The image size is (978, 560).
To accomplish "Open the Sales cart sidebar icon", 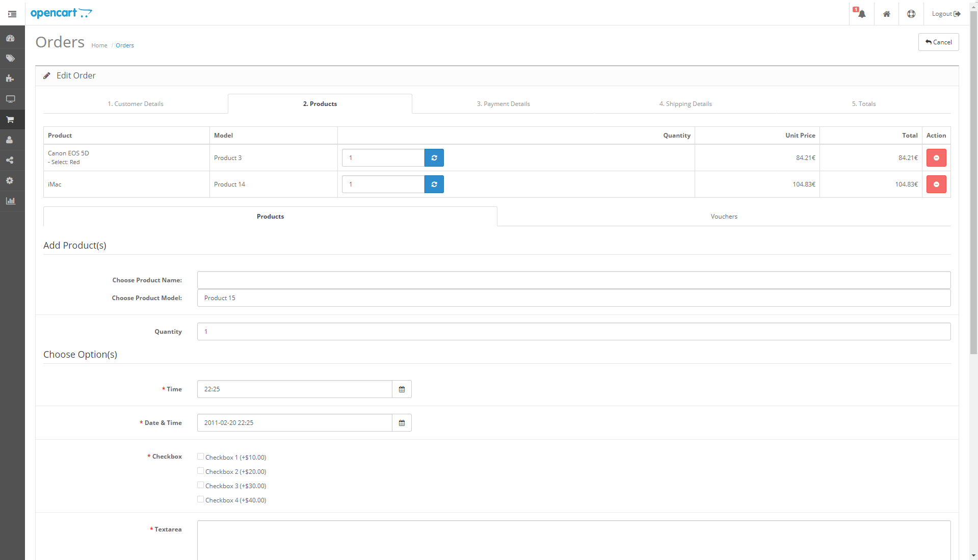I will coord(10,120).
